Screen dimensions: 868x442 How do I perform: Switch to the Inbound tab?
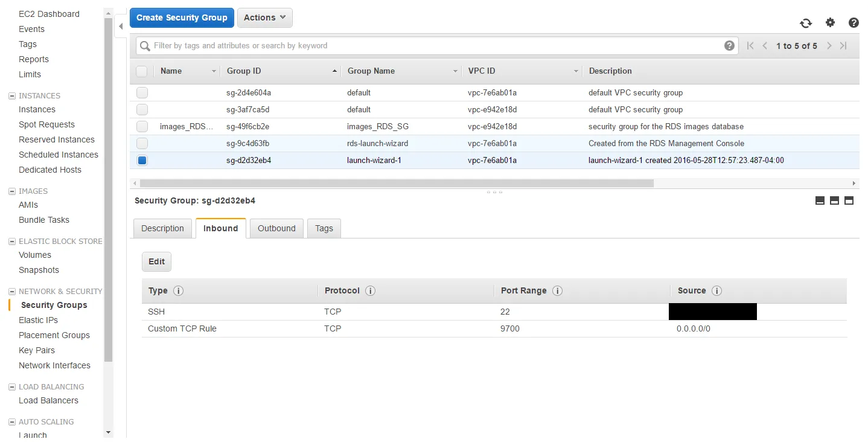pyautogui.click(x=221, y=228)
